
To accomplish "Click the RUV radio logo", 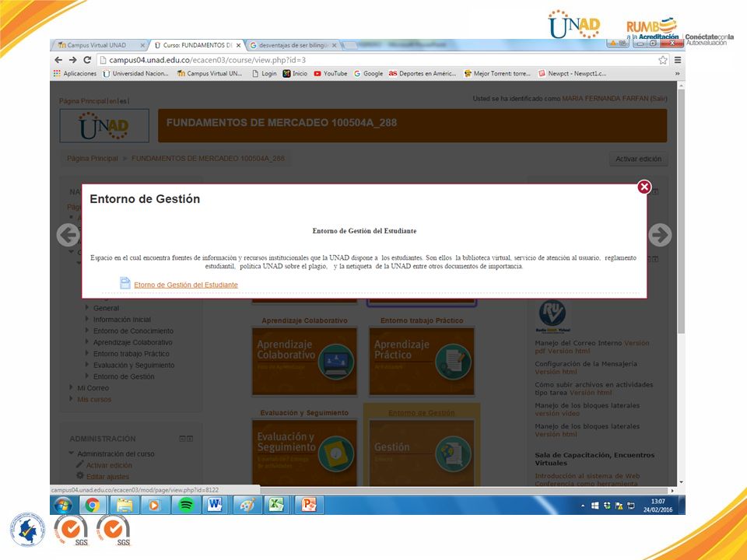I will (x=552, y=316).
